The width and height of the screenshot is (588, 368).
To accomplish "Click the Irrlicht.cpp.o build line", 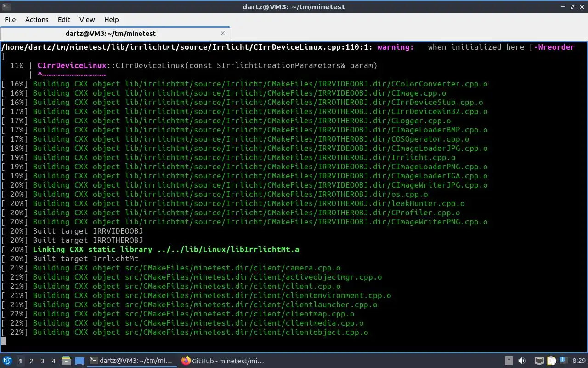I will pos(228,157).
